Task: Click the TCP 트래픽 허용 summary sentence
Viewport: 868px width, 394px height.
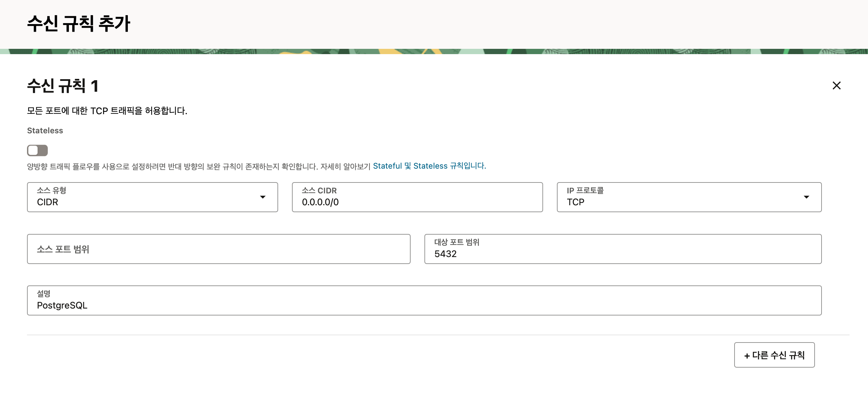Action: point(107,111)
